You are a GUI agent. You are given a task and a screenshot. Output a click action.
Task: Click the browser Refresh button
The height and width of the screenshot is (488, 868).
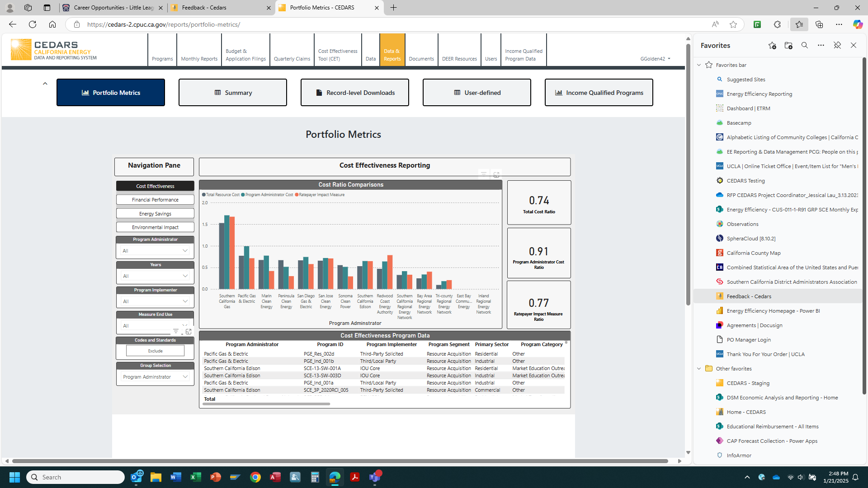(x=33, y=24)
